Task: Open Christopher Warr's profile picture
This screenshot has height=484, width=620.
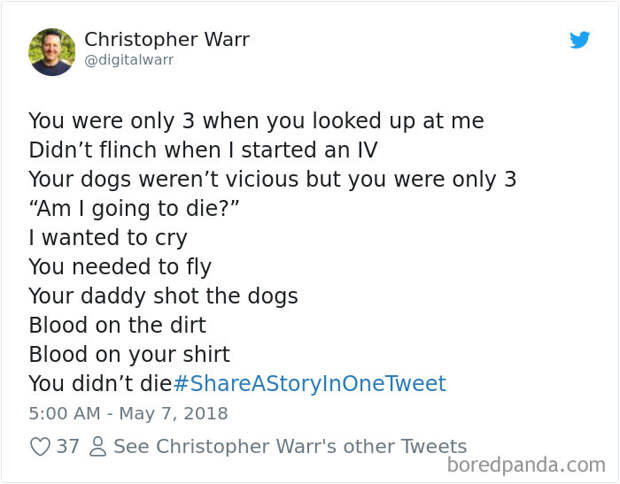Action: tap(52, 52)
